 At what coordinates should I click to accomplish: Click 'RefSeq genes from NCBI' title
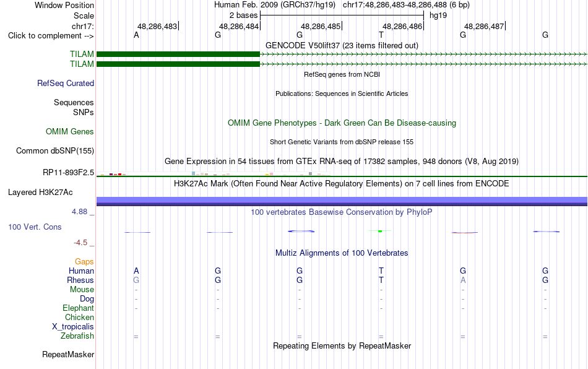[x=342, y=74]
